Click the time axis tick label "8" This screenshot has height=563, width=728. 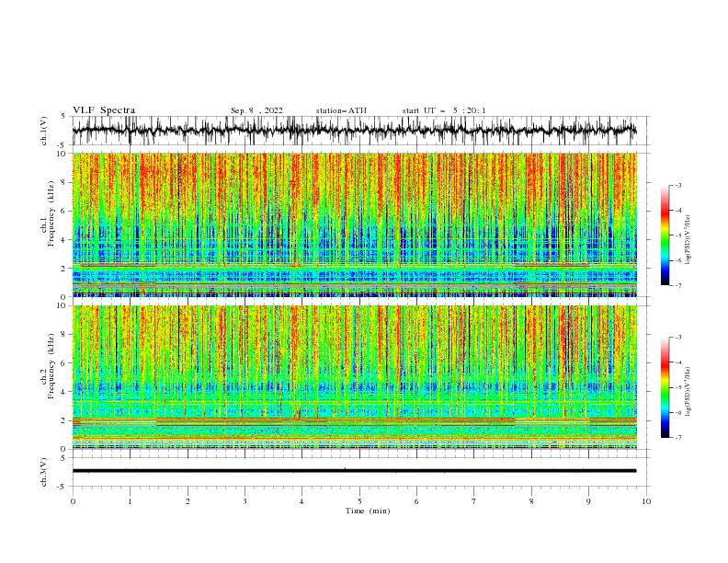coord(531,501)
